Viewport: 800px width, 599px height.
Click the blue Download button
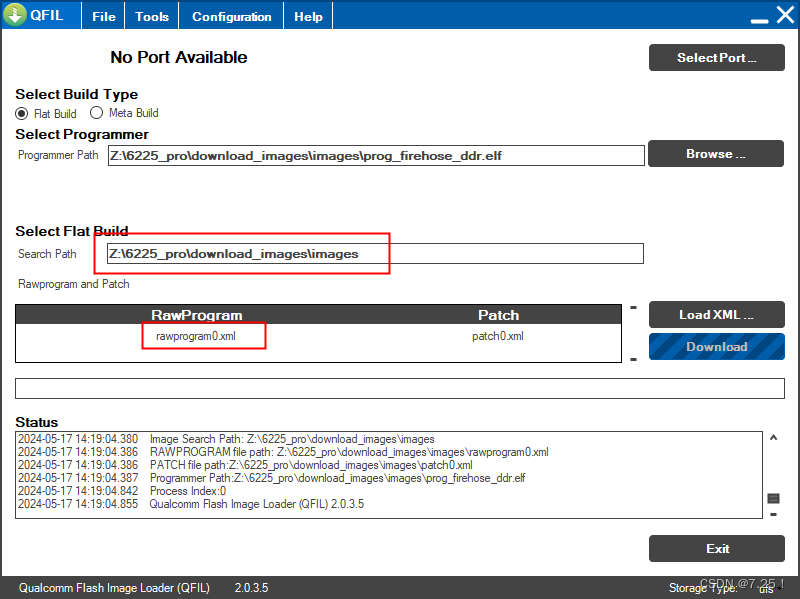pyautogui.click(x=716, y=346)
